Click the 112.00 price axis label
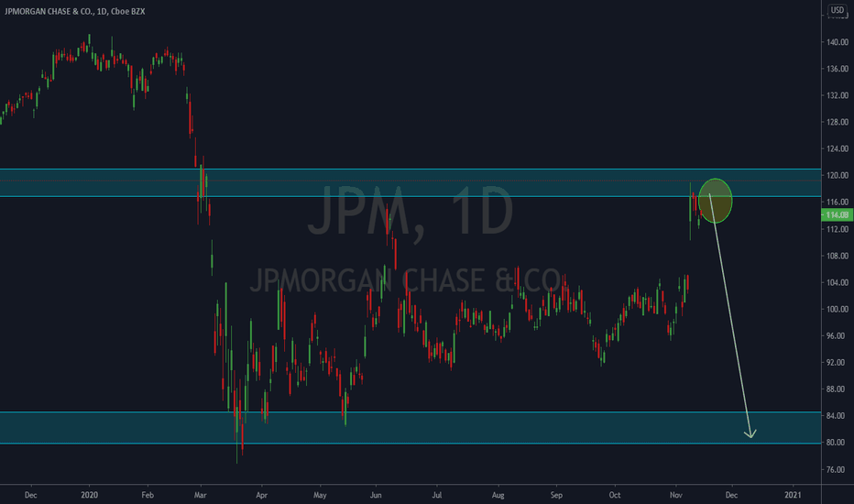Image resolution: width=854 pixels, height=504 pixels. [838, 229]
